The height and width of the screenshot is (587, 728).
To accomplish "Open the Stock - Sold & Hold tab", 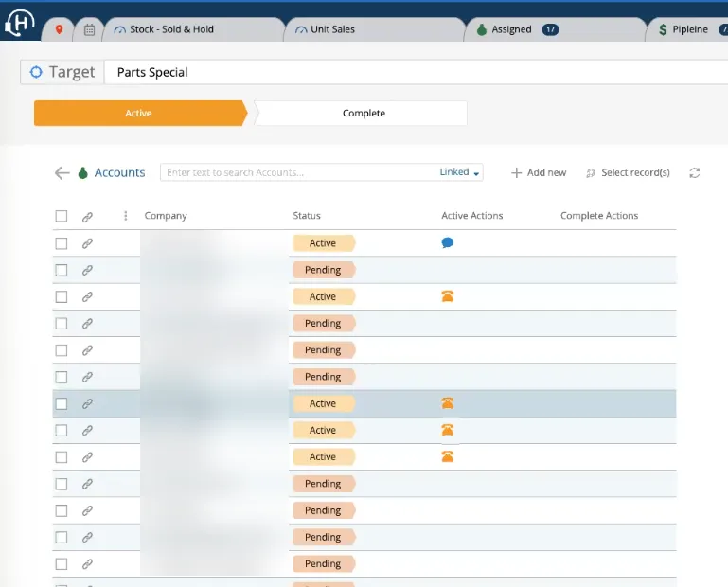I will pos(170,29).
